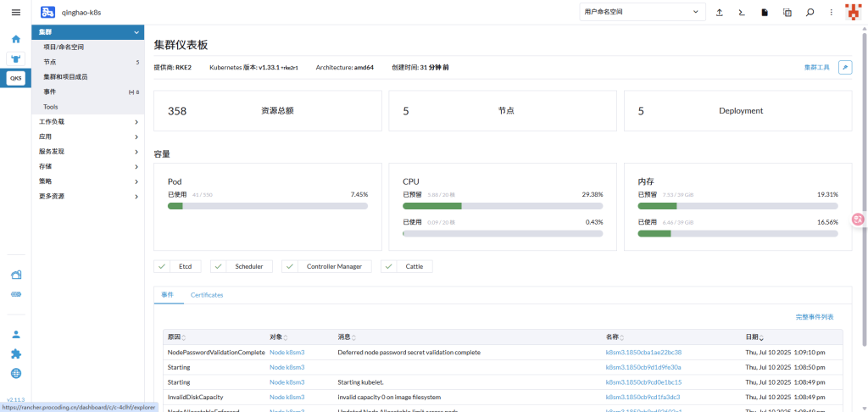
Task: Expand the 工作负载 sidebar section
Action: (89, 121)
